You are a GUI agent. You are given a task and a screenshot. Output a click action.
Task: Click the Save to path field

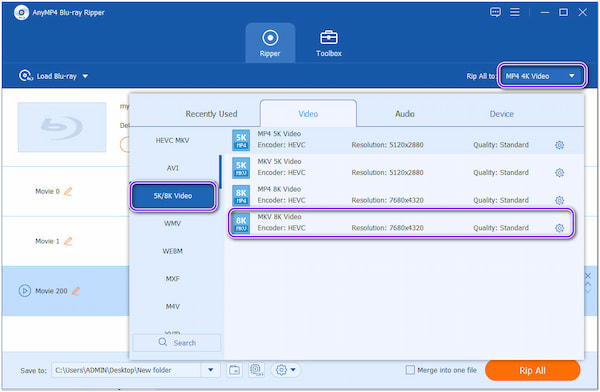point(127,370)
